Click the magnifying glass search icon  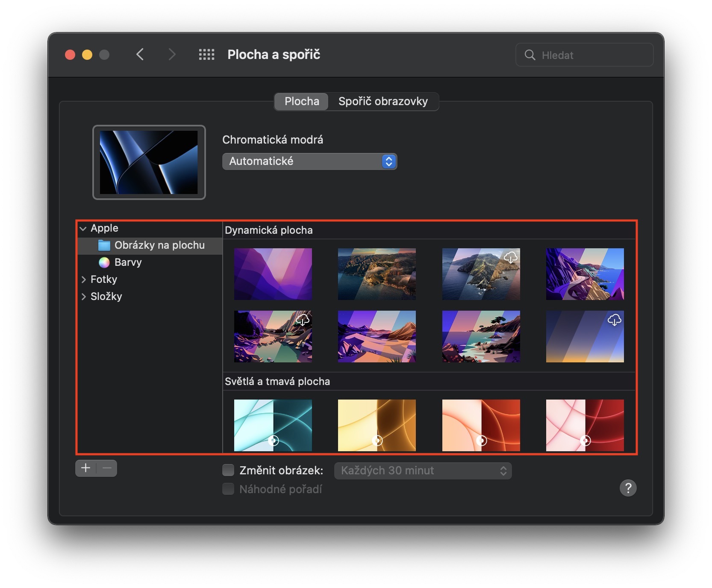tap(530, 55)
